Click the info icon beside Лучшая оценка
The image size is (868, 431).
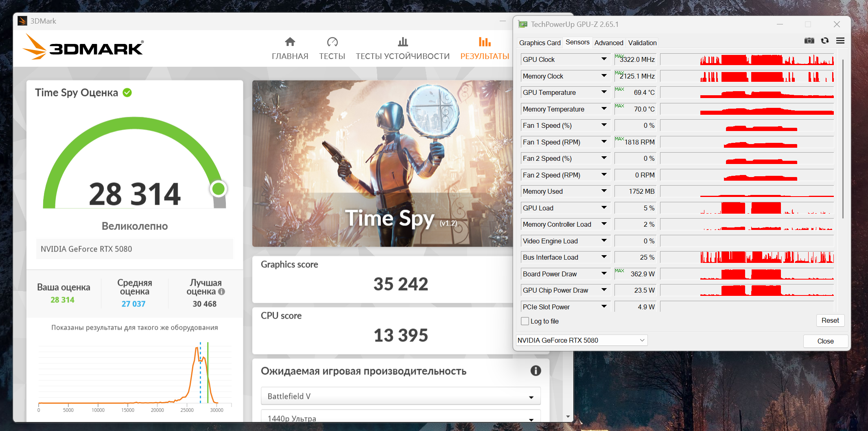coord(221,291)
